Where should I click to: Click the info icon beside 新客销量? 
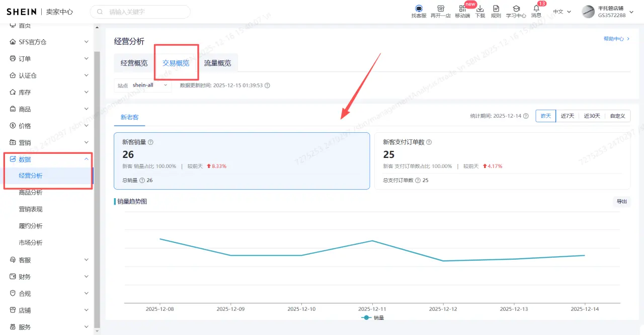click(150, 142)
